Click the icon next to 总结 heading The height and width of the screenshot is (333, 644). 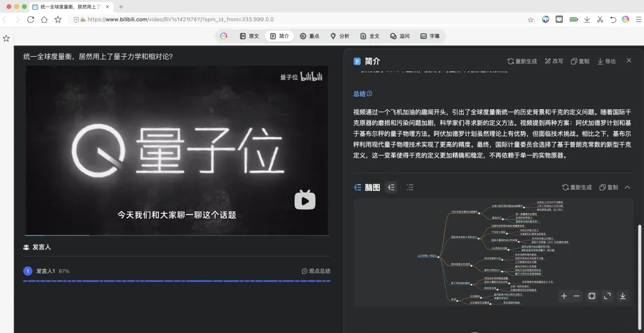point(369,94)
